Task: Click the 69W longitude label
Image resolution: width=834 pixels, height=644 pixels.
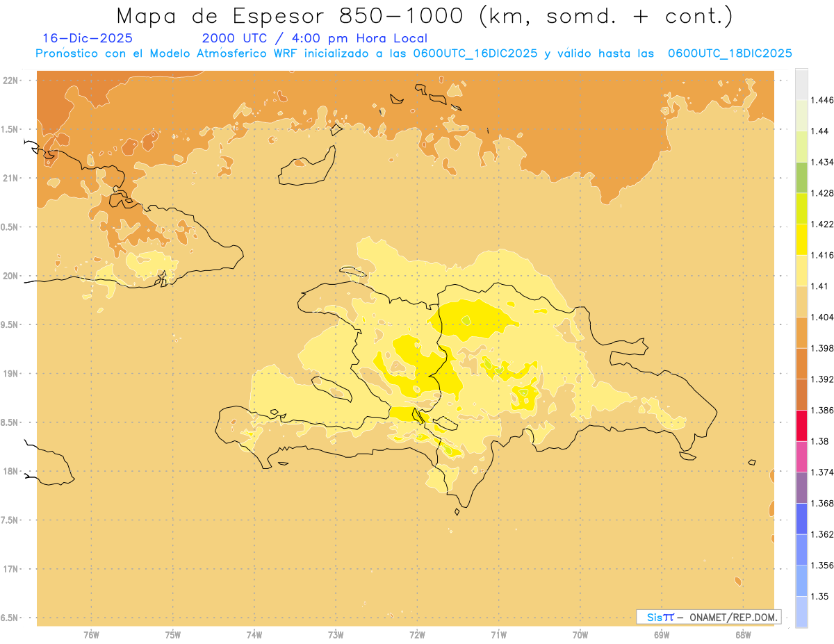Action: click(662, 634)
